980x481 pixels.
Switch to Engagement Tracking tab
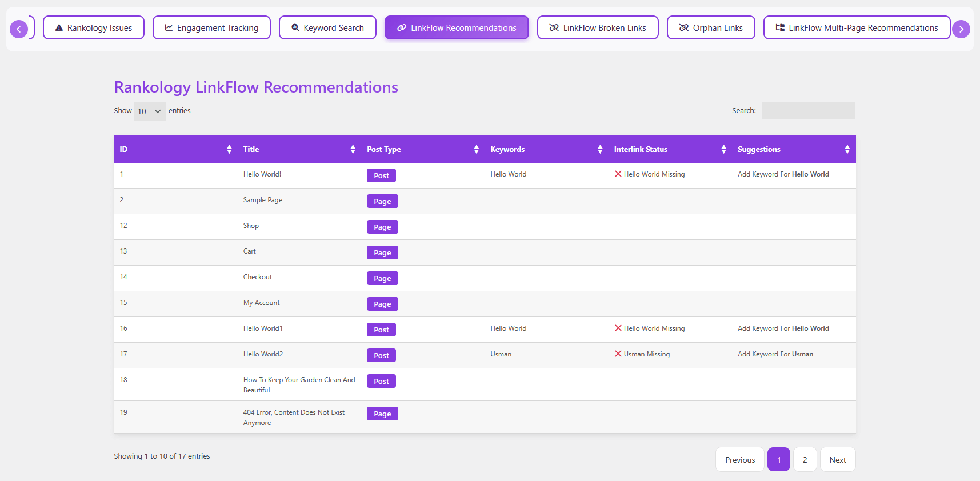pyautogui.click(x=211, y=28)
